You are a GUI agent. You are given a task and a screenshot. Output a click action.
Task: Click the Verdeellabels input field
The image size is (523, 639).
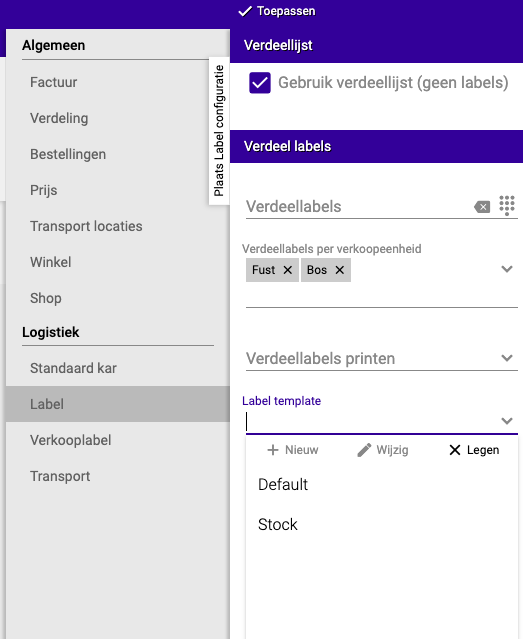click(358, 207)
